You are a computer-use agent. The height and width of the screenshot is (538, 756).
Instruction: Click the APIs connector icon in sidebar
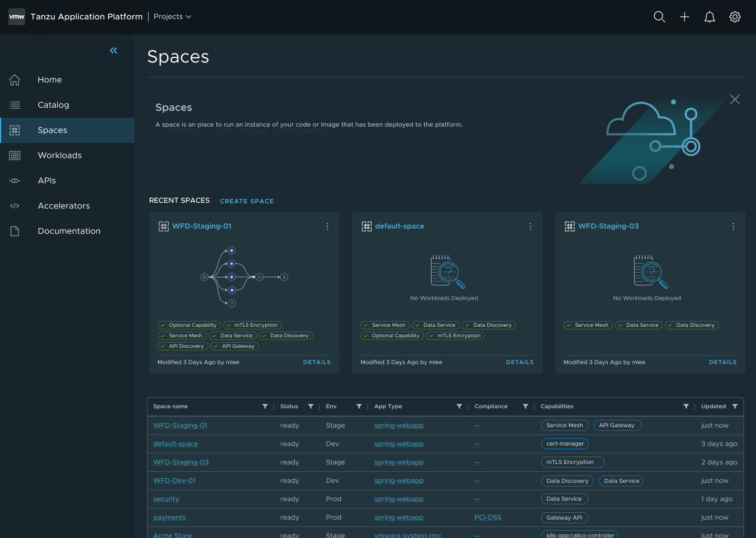(15, 181)
